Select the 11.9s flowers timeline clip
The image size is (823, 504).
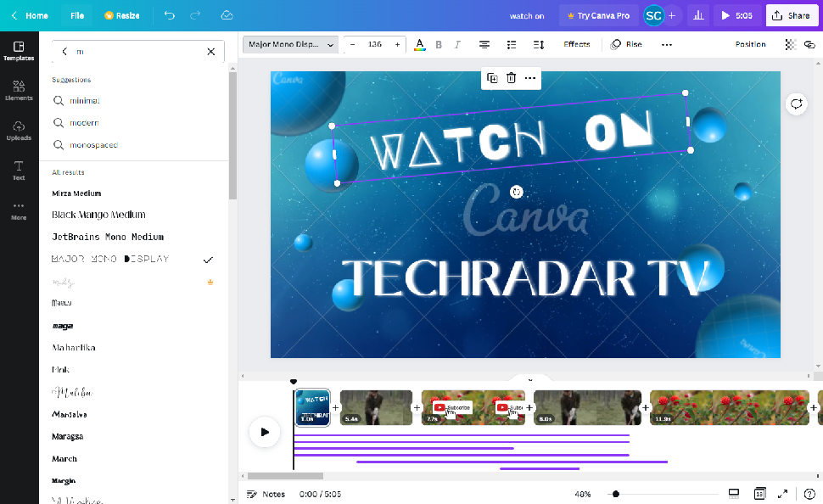click(x=730, y=407)
